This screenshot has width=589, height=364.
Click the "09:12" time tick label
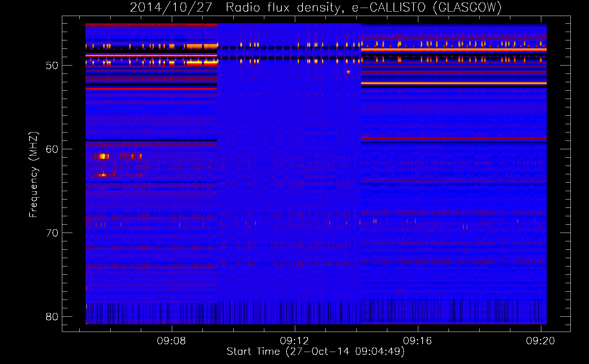[x=294, y=341]
